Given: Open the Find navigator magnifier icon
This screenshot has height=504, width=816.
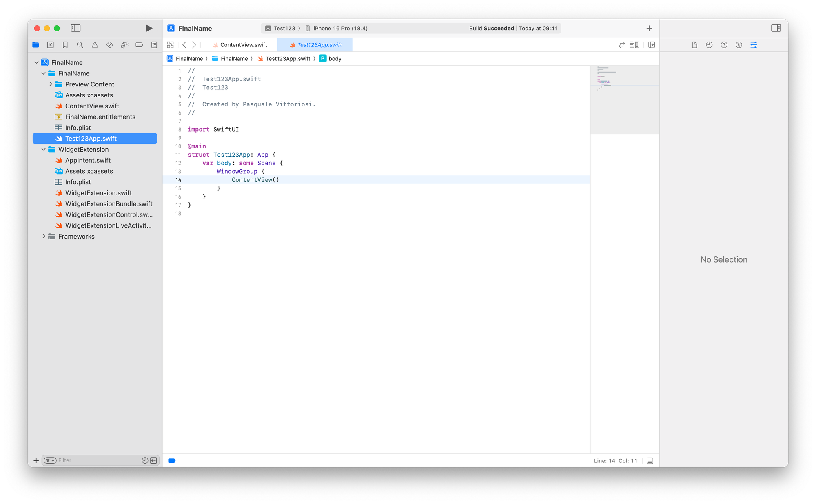Looking at the screenshot, I should coord(80,45).
